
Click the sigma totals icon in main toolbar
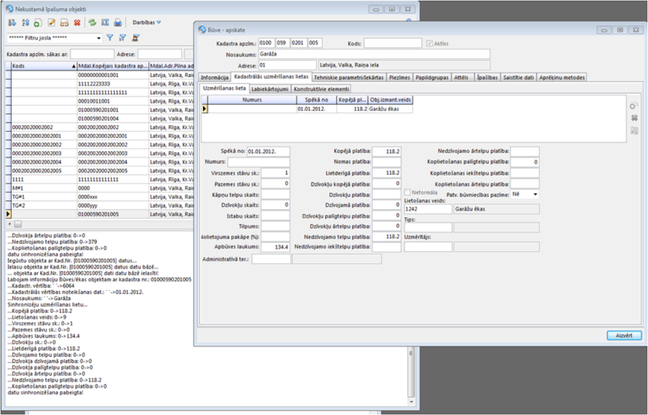click(x=105, y=23)
